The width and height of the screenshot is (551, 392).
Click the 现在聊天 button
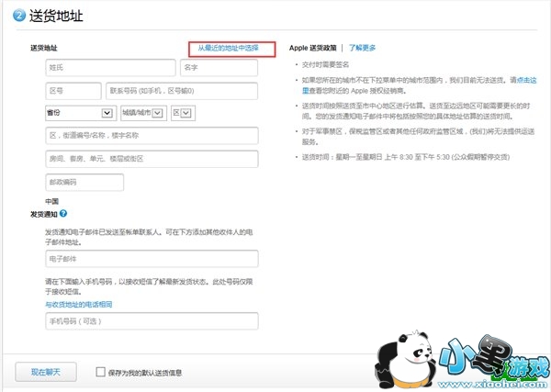tap(46, 372)
